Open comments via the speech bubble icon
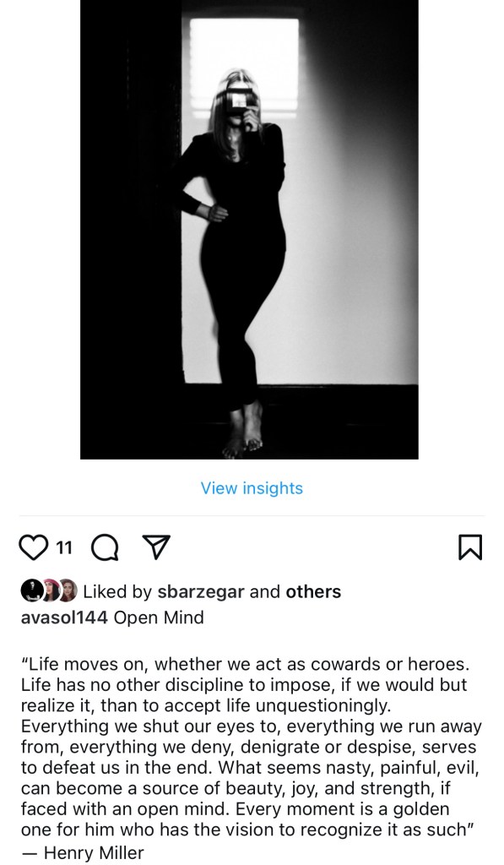 [105, 548]
